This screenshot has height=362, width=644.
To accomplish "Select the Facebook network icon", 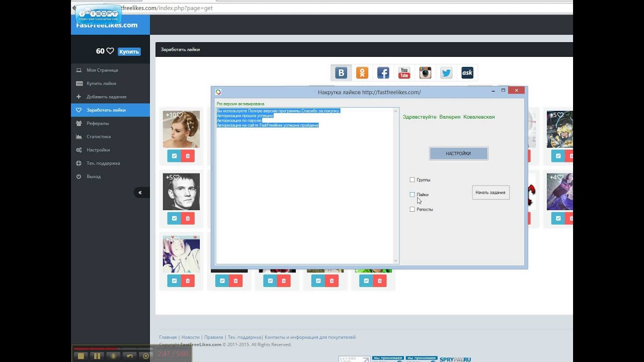I will [x=383, y=73].
